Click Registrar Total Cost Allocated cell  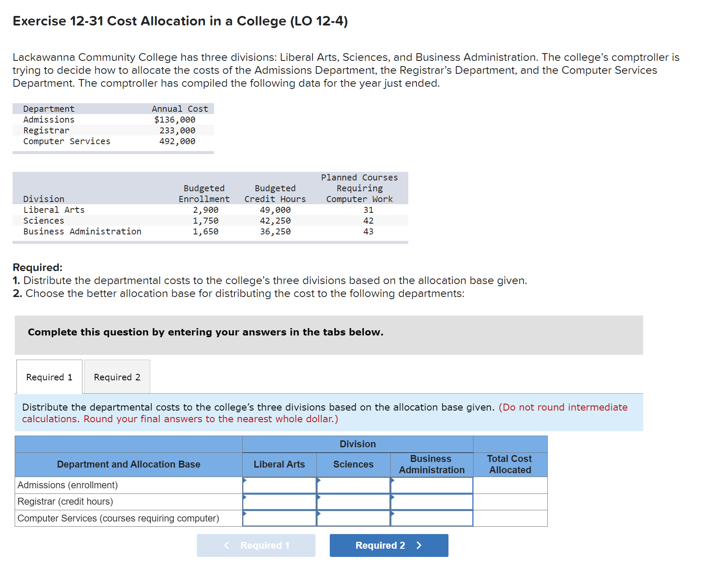tap(510, 502)
